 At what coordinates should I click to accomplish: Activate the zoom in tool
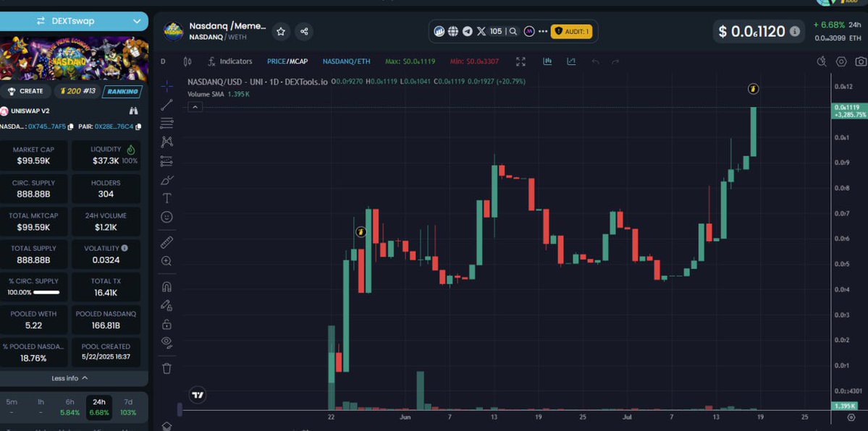click(x=167, y=261)
